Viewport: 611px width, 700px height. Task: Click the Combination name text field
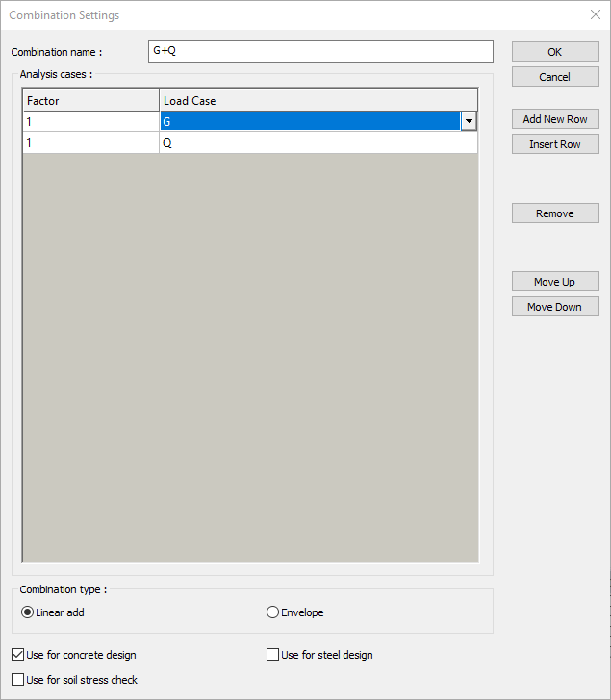(320, 51)
